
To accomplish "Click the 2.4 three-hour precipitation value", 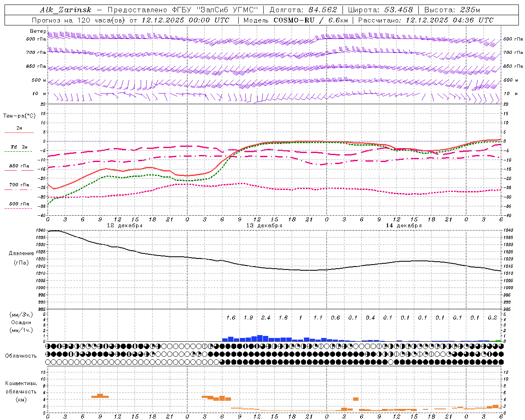I will coord(265,317).
